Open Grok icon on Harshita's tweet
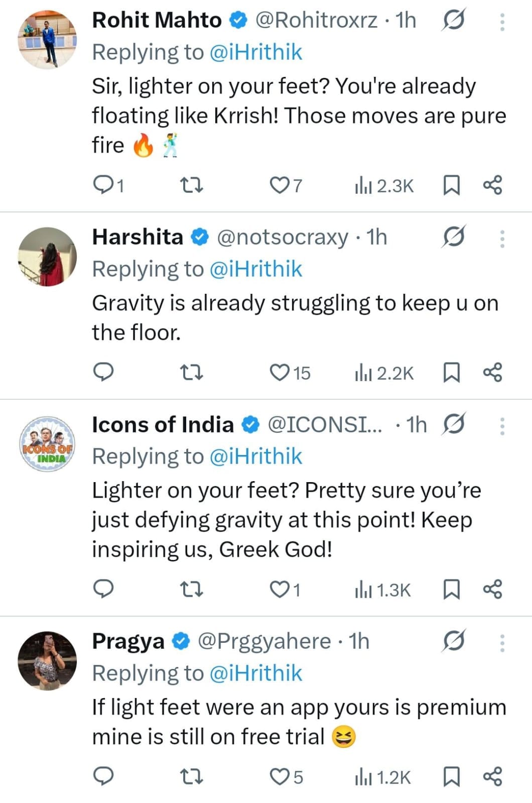 tap(454, 237)
